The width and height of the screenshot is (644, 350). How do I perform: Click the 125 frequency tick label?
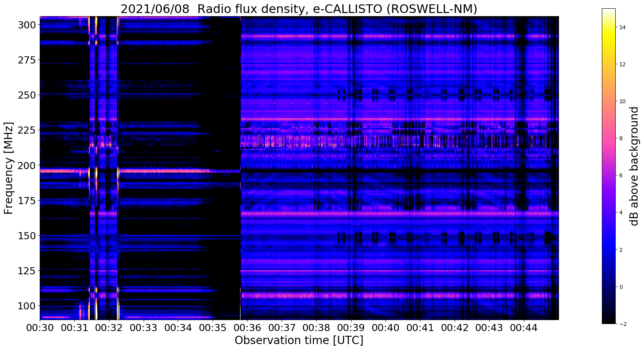(27, 271)
